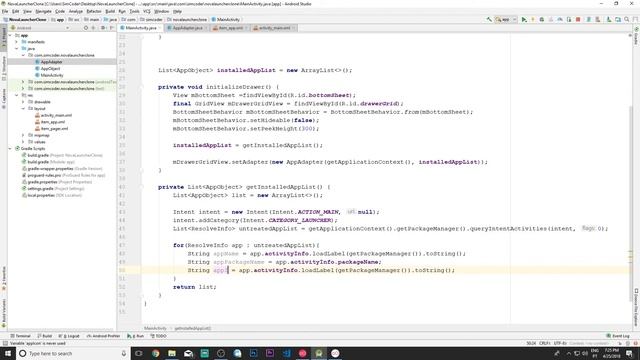Switch to the activity_main.xml editor tab

click(274, 28)
